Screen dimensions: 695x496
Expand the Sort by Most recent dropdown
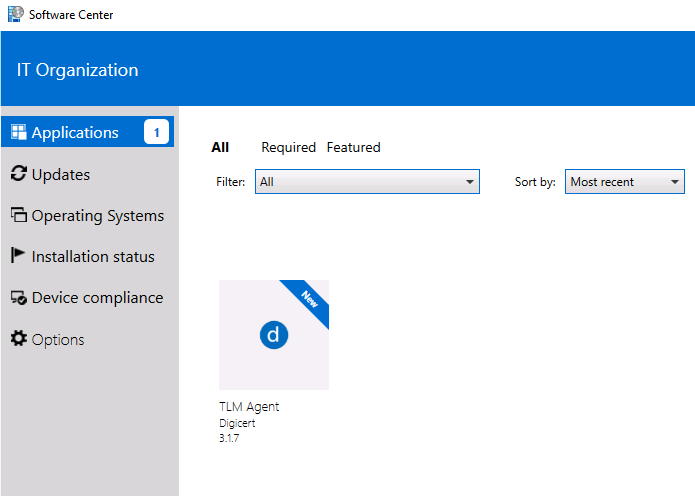624,182
